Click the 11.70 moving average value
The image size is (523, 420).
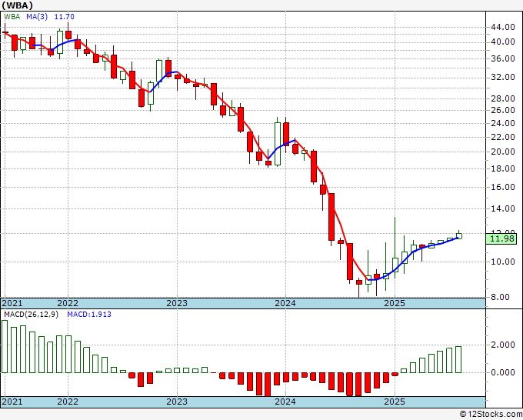(64, 17)
